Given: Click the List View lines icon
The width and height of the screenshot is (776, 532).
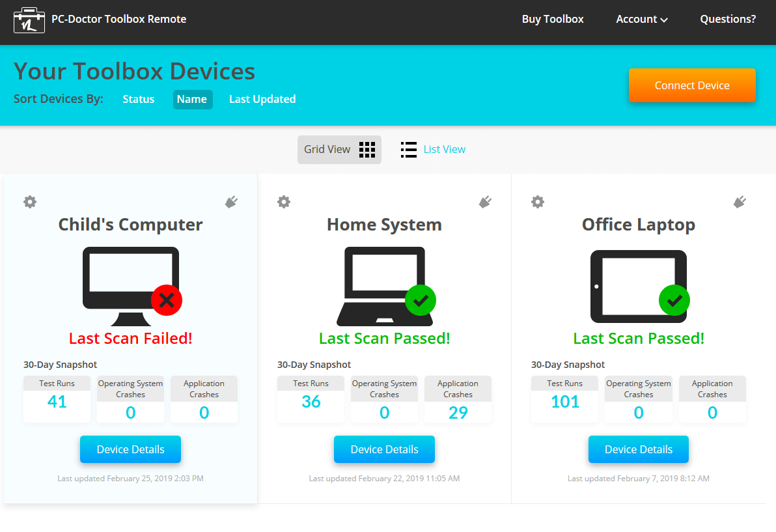Looking at the screenshot, I should click(x=409, y=150).
